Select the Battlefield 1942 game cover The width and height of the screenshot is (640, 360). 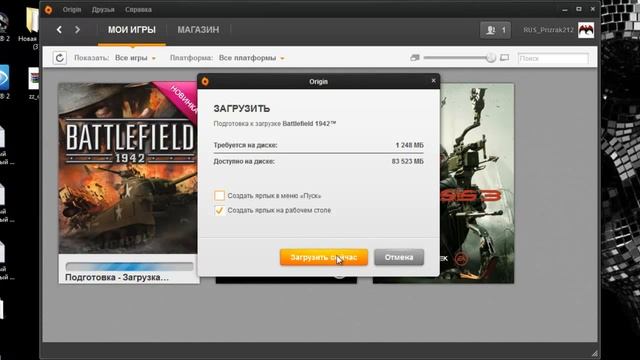pos(127,168)
